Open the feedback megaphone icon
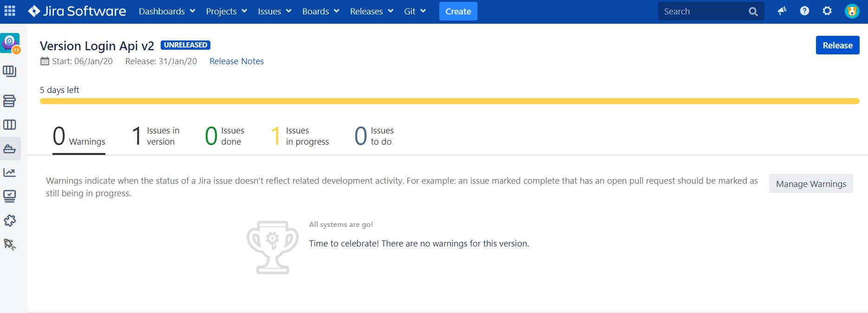This screenshot has width=868, height=313. coord(782,11)
